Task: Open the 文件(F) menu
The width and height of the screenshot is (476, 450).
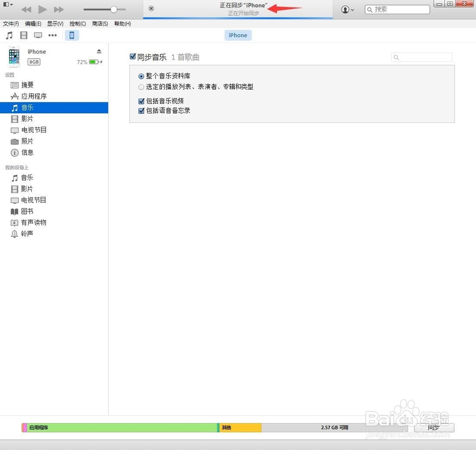Action: (11, 24)
